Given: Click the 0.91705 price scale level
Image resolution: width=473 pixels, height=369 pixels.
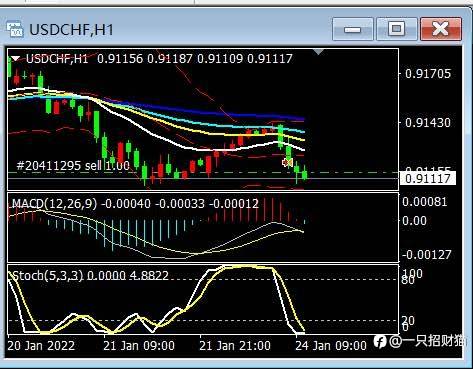Looking at the screenshot, I should tap(428, 74).
